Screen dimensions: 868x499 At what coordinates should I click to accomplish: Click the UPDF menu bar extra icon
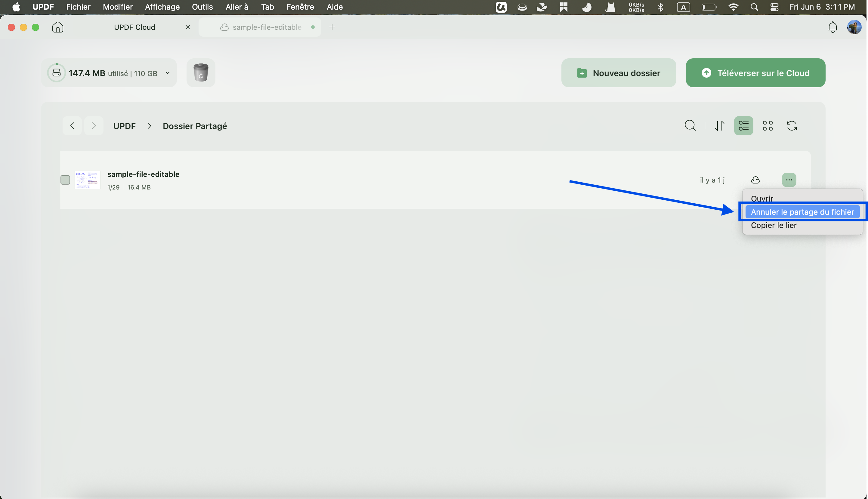501,7
